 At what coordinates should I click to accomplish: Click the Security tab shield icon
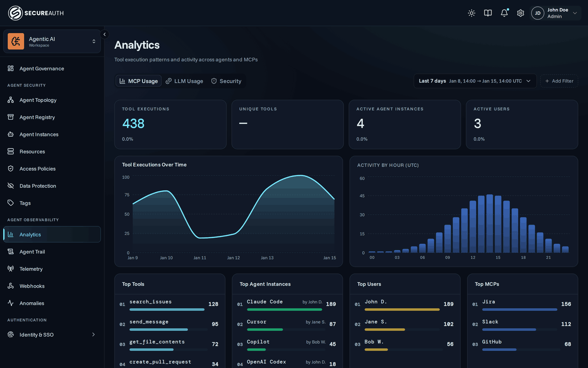214,81
